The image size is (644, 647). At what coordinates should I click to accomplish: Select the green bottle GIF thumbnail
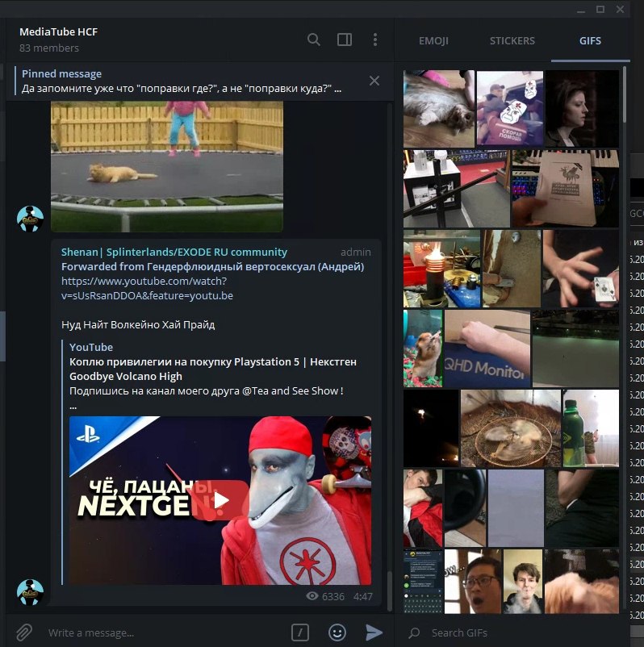pos(591,428)
